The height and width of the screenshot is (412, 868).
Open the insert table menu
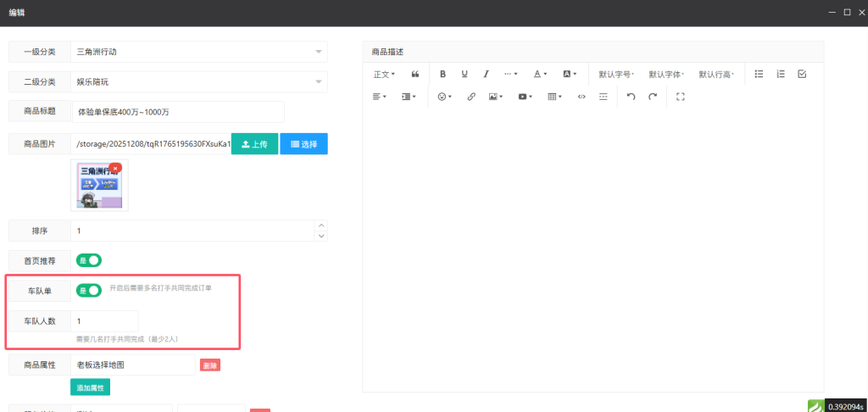pos(554,97)
